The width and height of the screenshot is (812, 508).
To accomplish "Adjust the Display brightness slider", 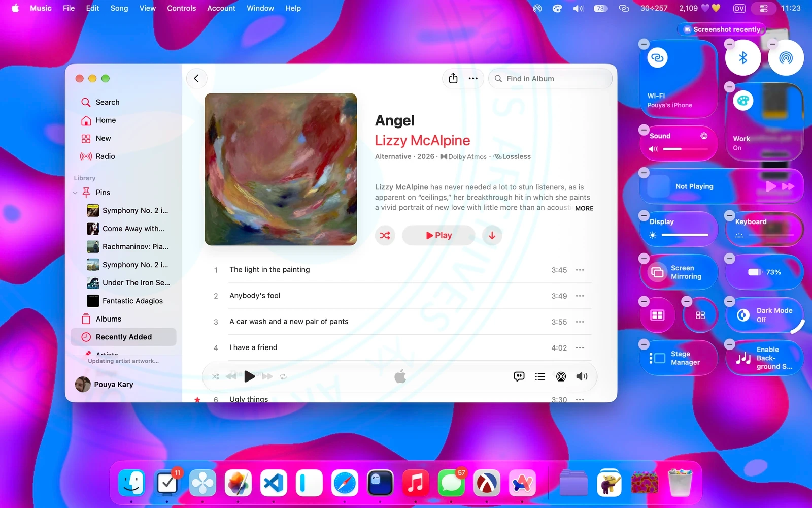I will (x=685, y=235).
